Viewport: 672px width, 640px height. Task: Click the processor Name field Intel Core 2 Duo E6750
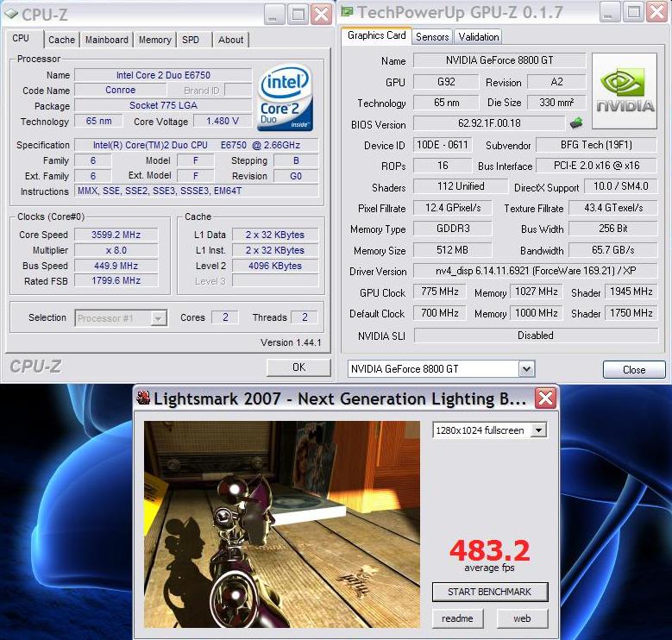(x=163, y=75)
